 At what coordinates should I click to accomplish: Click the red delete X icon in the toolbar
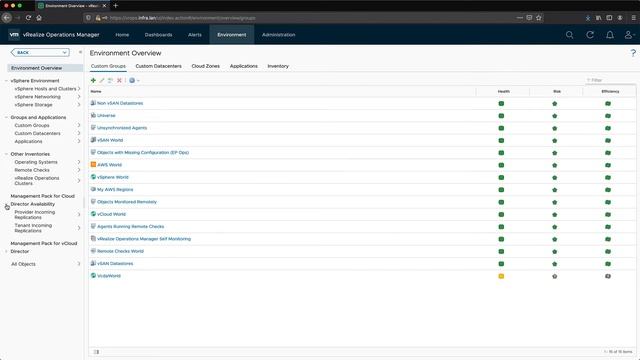(x=119, y=80)
